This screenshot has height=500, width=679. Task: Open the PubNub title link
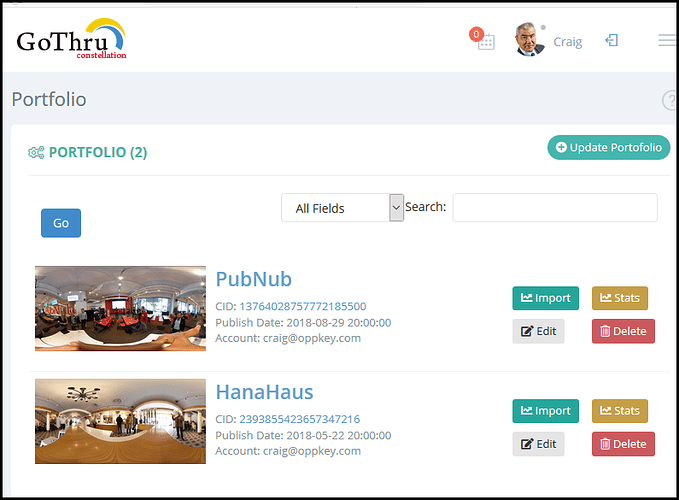[254, 279]
